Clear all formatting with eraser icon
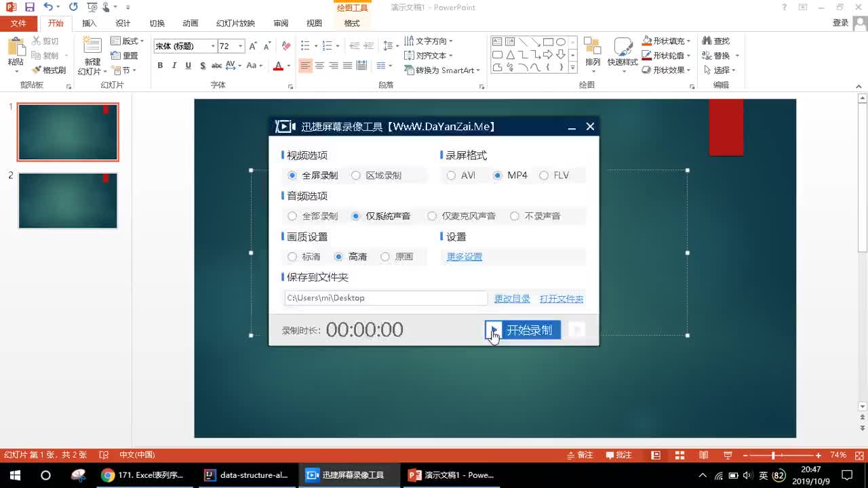The width and height of the screenshot is (868, 488). (286, 46)
